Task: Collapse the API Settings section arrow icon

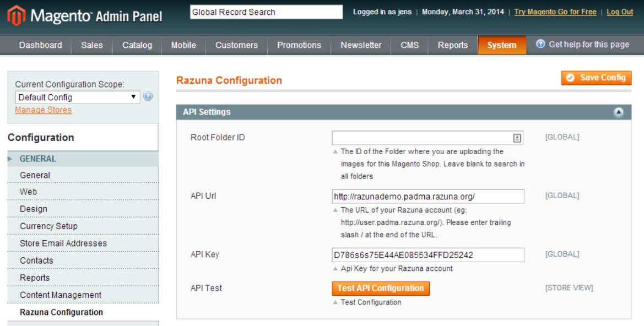Action: (619, 112)
